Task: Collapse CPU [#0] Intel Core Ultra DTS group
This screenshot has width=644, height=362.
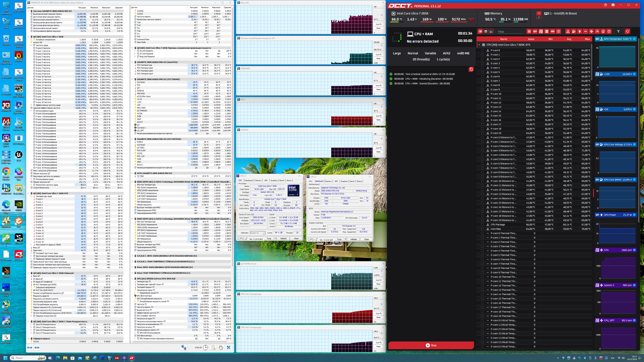Action: (x=479, y=45)
